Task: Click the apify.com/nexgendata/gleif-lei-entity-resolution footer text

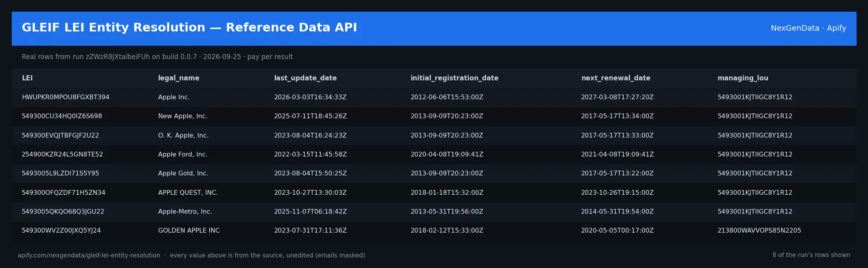Action: [x=89, y=255]
